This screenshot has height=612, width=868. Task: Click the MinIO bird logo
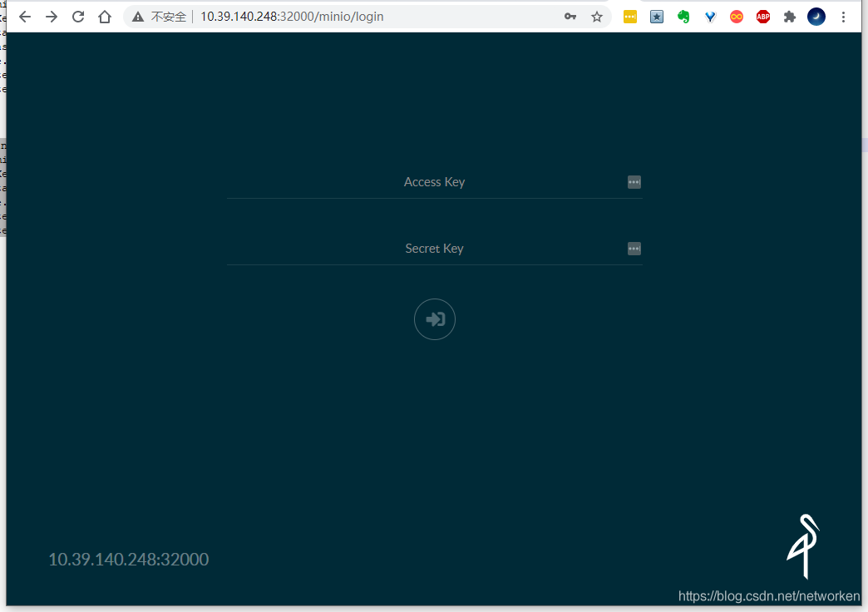point(803,546)
